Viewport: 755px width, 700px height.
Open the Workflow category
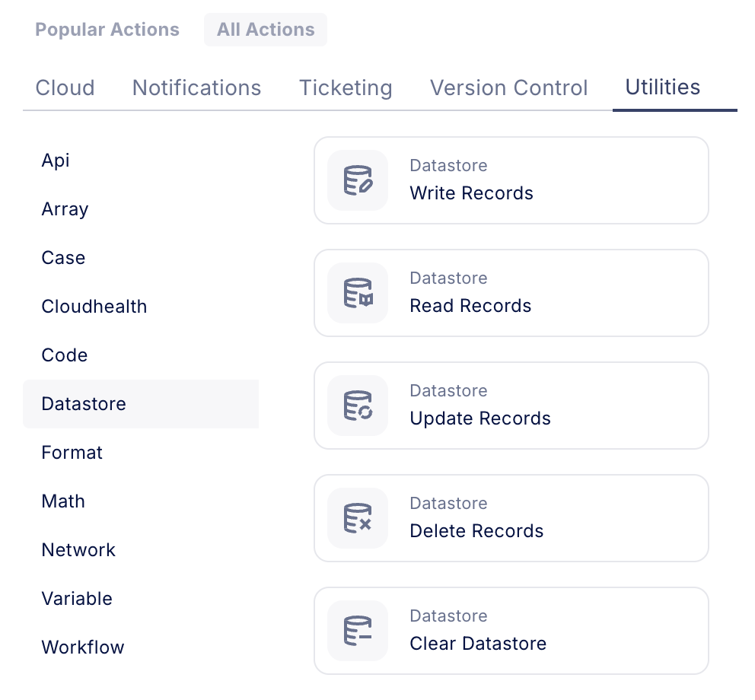click(x=83, y=647)
